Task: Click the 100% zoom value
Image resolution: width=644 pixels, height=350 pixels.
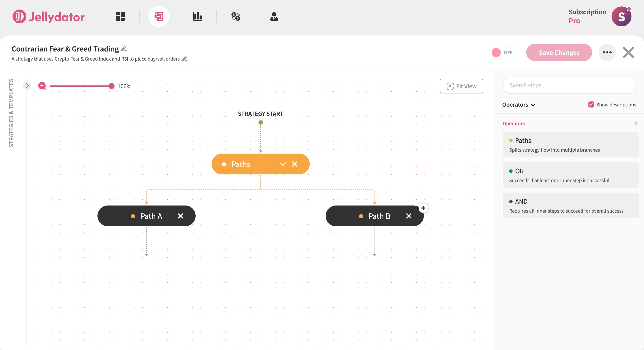Action: coord(124,86)
